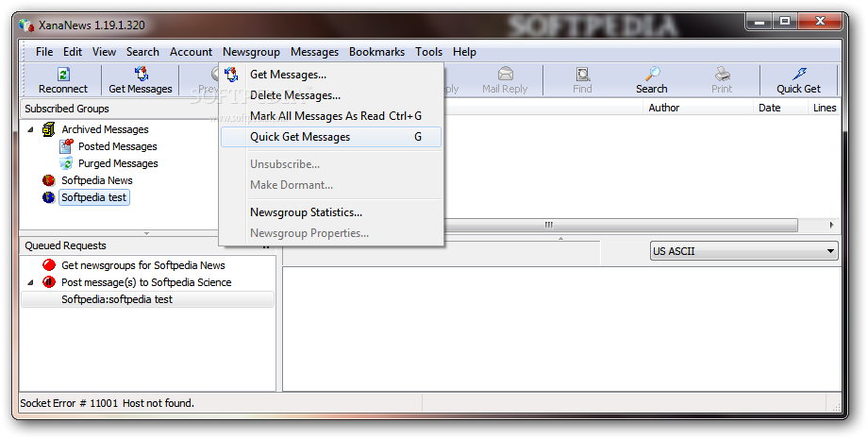Viewport: 868px width, 439px height.
Task: Choose Get Messages... from the menu
Action: 331,75
